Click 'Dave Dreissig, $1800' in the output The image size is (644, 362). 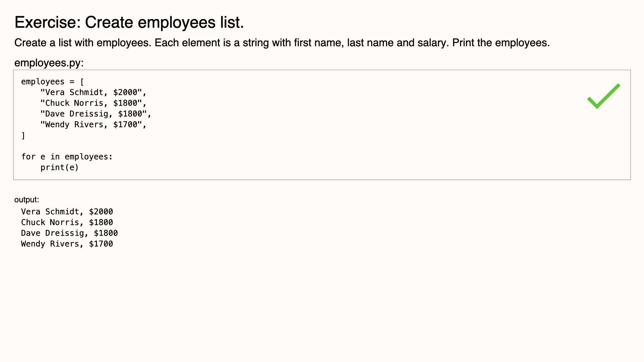pyautogui.click(x=69, y=233)
